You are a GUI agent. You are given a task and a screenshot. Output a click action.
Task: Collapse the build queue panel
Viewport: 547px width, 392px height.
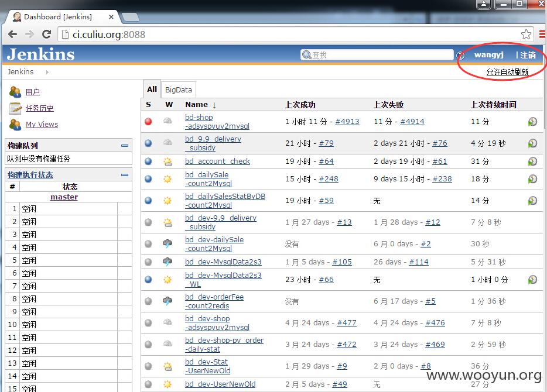tap(125, 146)
